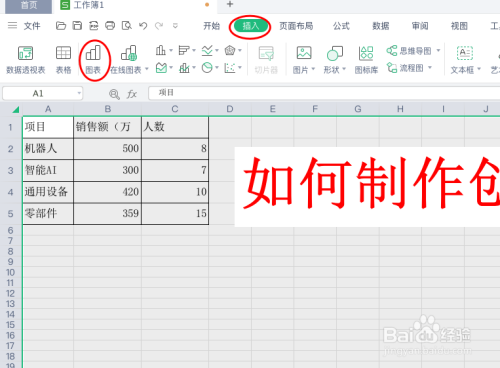The width and height of the screenshot is (500, 368).
Task: Select all cells via corner triangle
Action: (15, 109)
